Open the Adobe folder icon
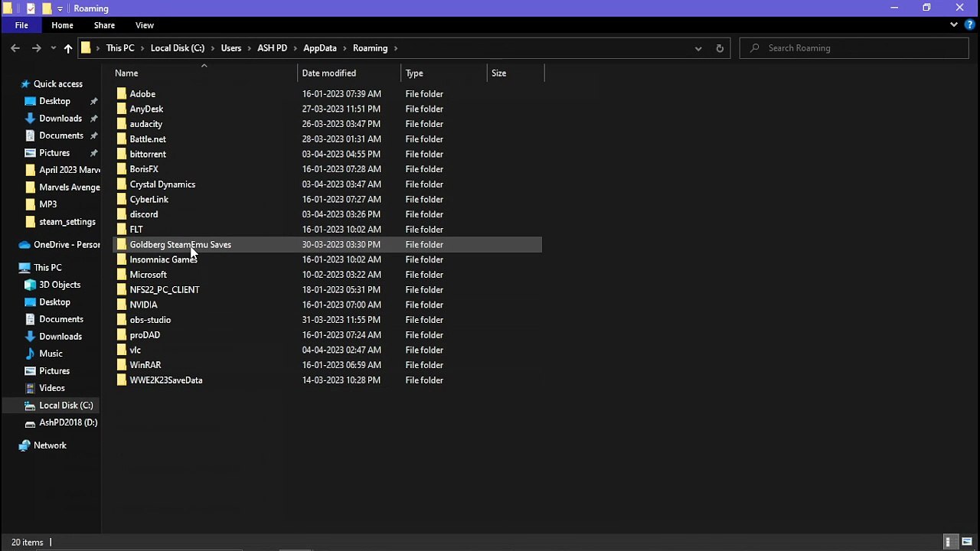980x551 pixels. tap(122, 94)
